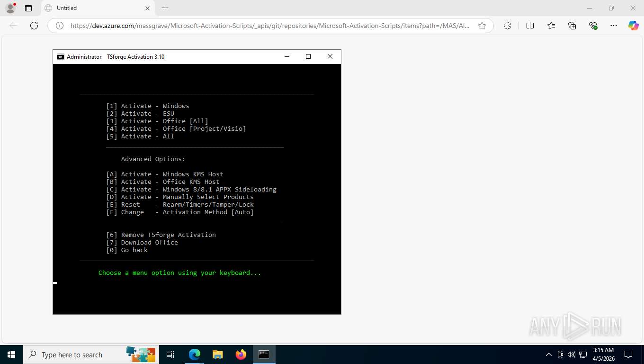Screen dimensions: 644x364
Task: Click '[7] Download Office' line
Action: 142,242
